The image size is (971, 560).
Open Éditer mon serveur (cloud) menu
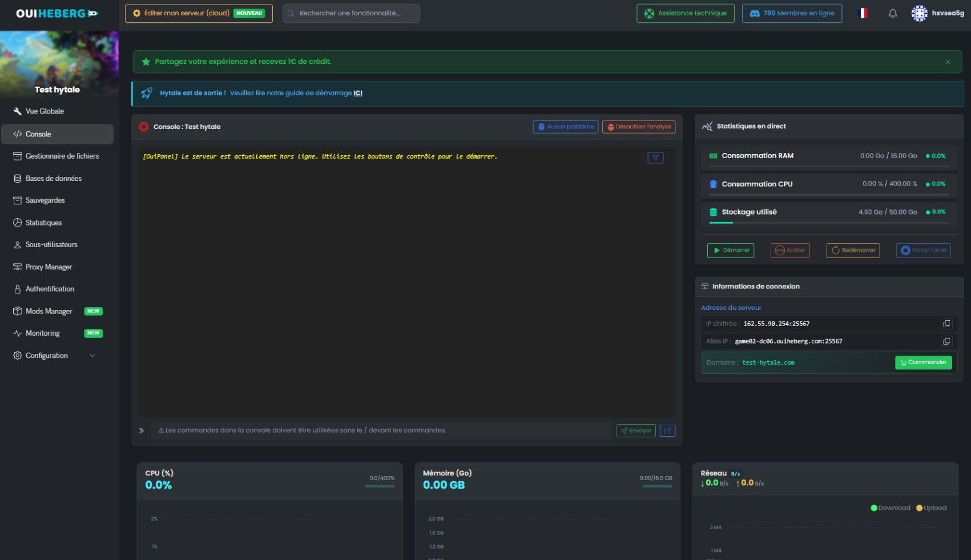pos(199,13)
